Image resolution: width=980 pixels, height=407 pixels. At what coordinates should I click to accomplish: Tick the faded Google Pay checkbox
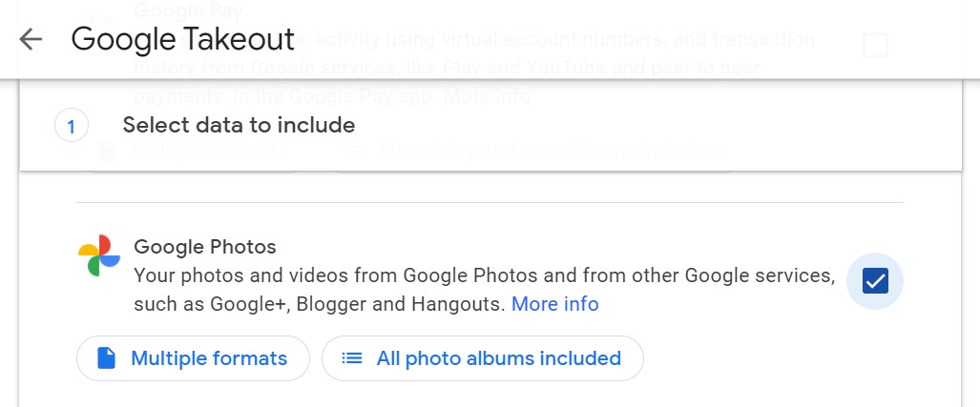(874, 45)
